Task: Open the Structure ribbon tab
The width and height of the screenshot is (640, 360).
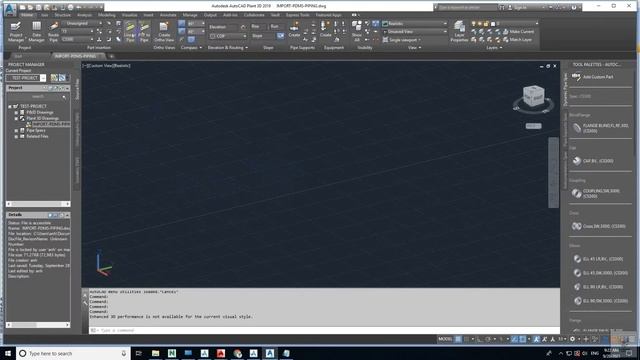Action: (x=62, y=15)
